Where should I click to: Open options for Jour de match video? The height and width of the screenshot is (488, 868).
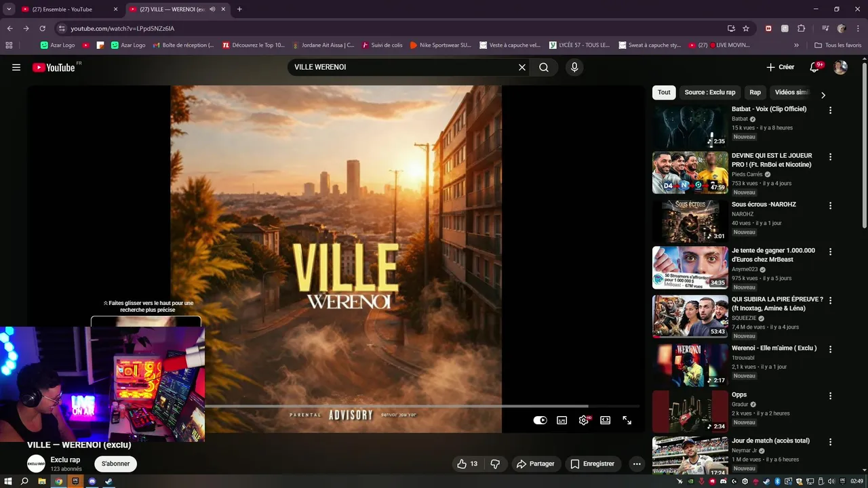[x=830, y=442]
